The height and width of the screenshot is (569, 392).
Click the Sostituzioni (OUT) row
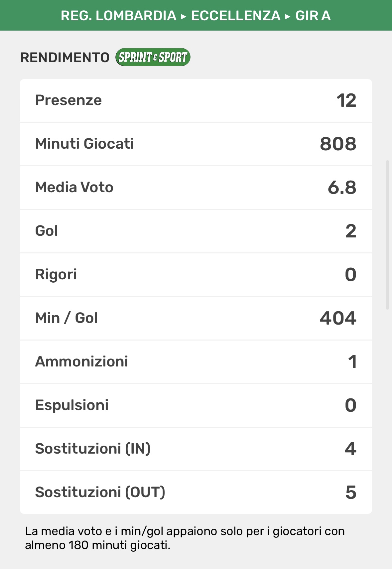196,493
